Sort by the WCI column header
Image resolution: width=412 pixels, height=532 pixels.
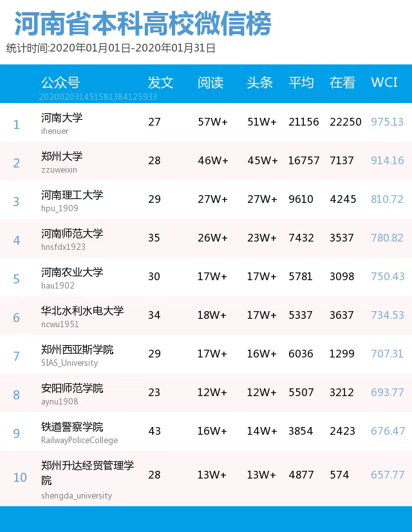384,82
